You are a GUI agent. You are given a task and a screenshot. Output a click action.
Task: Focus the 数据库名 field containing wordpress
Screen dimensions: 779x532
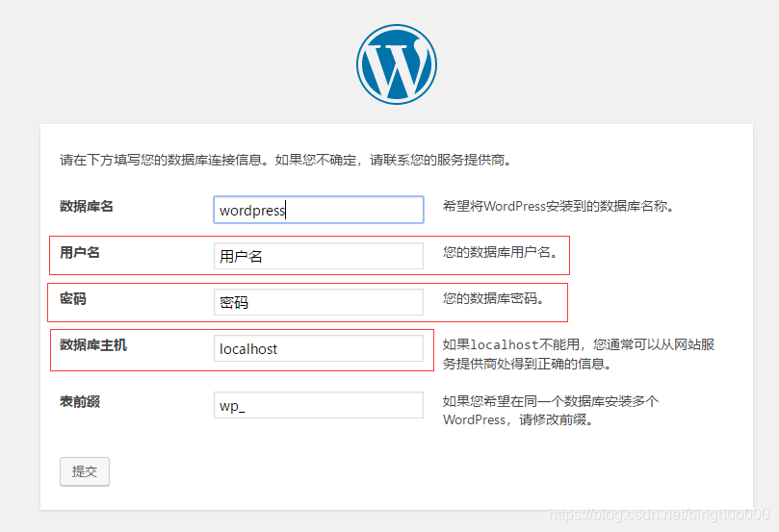point(319,210)
